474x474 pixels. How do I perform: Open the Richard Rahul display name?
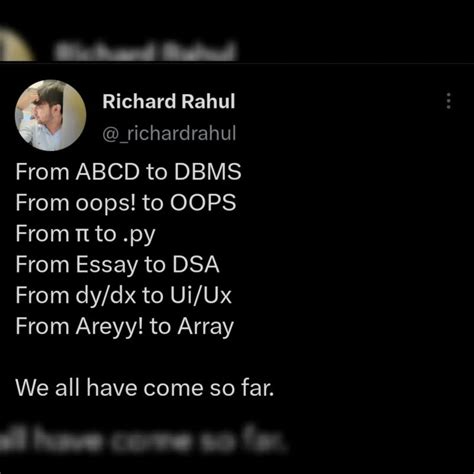169,101
